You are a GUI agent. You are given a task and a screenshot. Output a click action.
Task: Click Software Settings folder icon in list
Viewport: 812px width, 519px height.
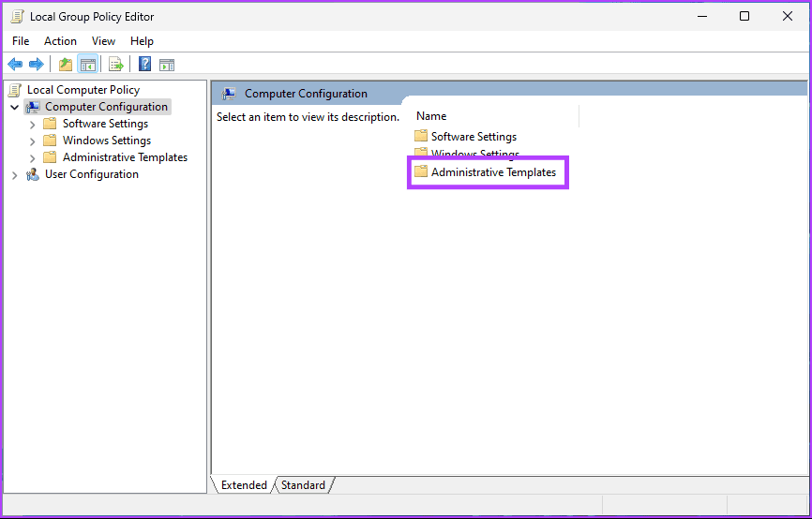(421, 136)
